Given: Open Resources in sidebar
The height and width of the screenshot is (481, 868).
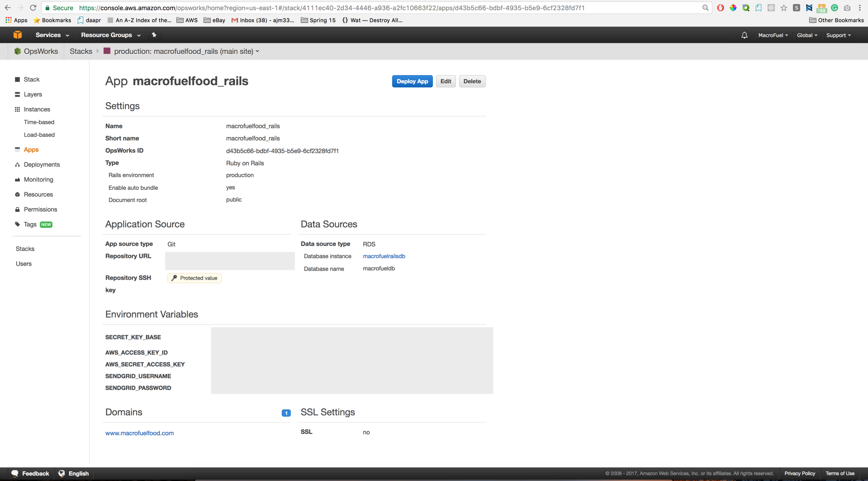Looking at the screenshot, I should [38, 194].
